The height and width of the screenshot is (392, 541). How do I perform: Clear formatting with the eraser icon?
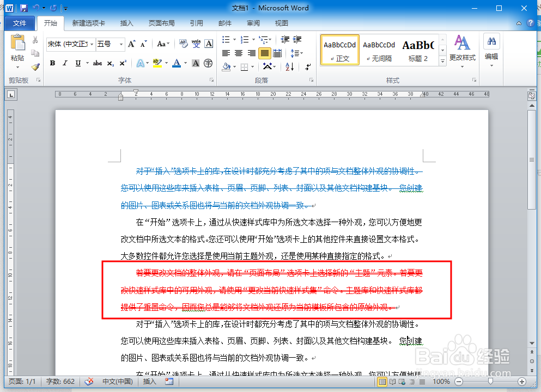pyautogui.click(x=183, y=42)
